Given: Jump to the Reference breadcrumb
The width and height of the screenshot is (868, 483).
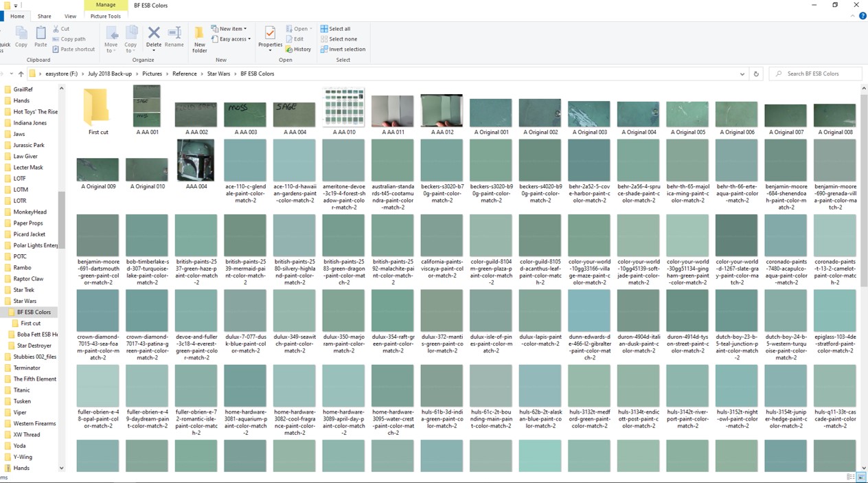Looking at the screenshot, I should pos(184,74).
